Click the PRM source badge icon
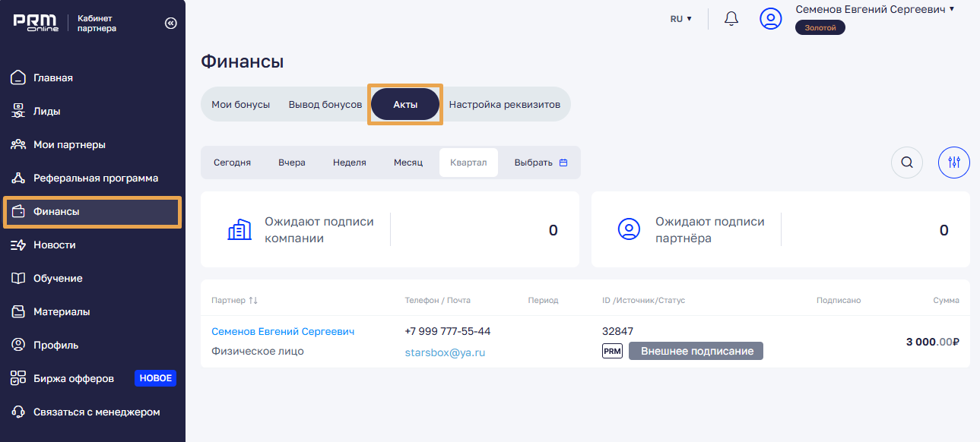 [612, 351]
